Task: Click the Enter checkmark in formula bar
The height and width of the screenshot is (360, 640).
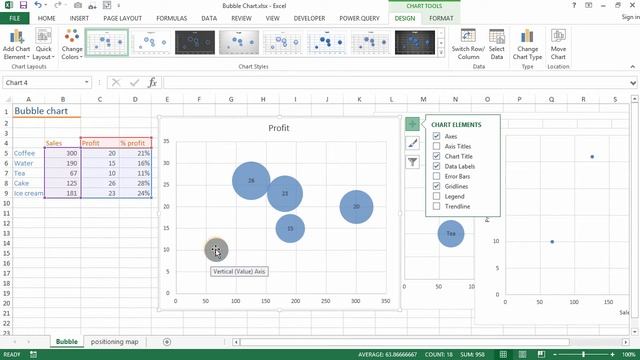Action: coord(134,83)
